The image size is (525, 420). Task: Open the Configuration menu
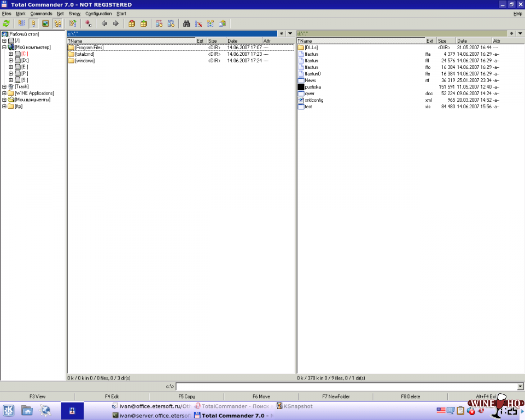[98, 14]
